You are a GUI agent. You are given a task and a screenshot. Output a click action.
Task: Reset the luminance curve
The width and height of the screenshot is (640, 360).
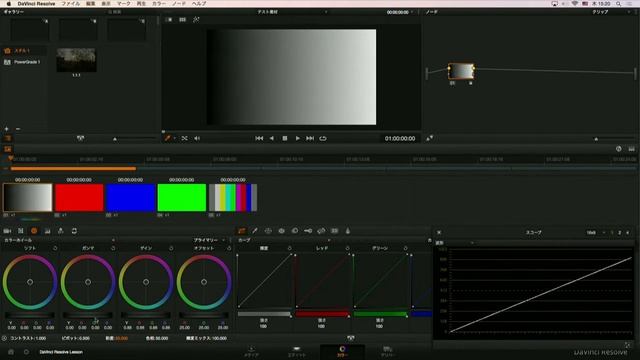tap(289, 248)
